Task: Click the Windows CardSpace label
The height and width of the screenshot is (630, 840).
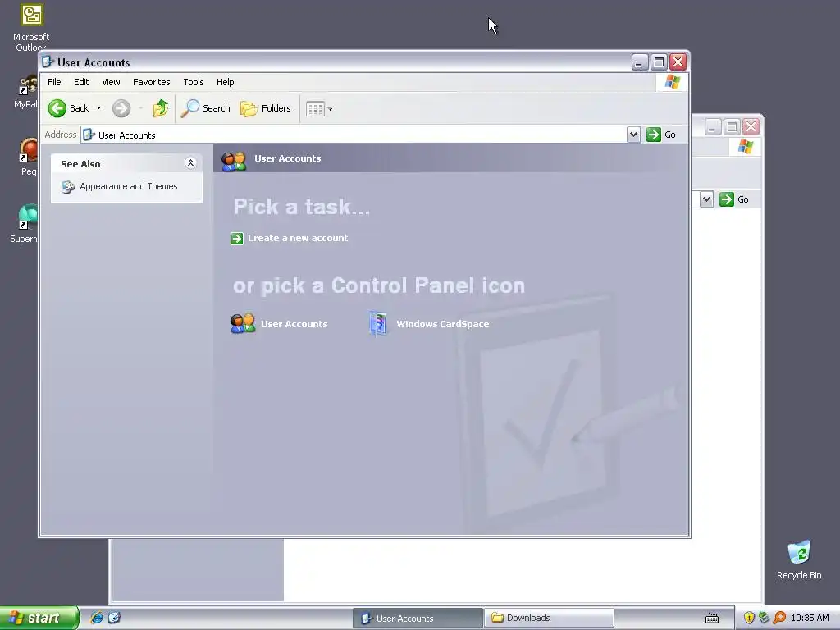Action: (442, 324)
